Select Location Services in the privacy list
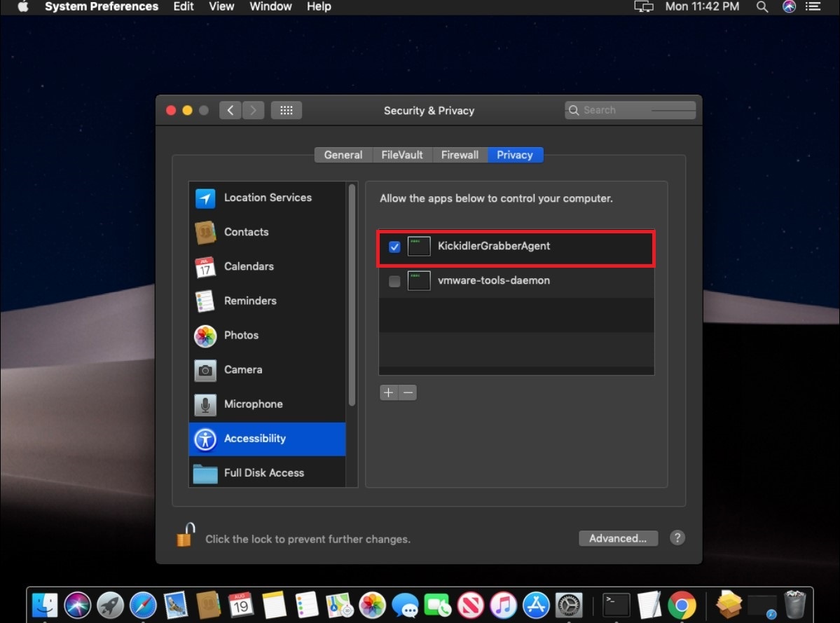 [x=268, y=198]
